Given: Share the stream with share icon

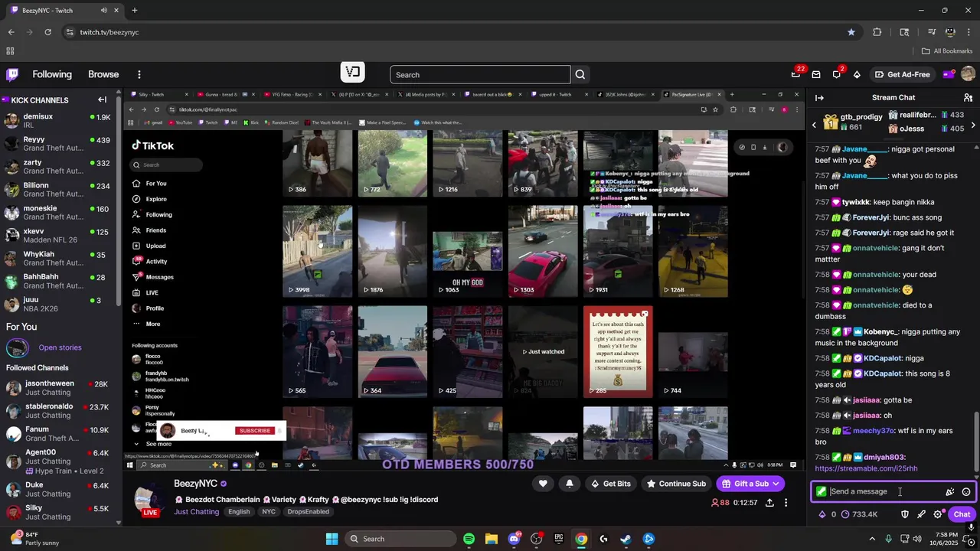Looking at the screenshot, I should tap(769, 503).
